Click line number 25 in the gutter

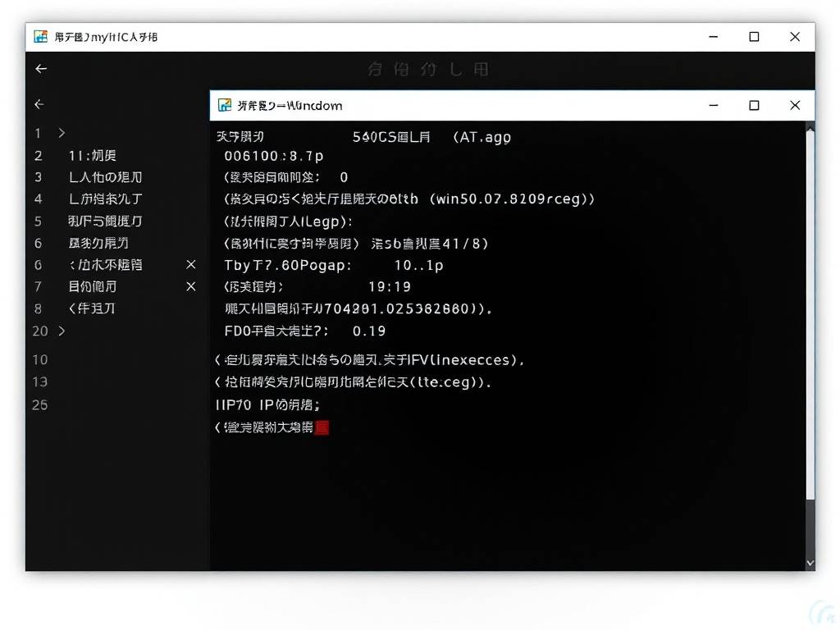[x=40, y=405]
